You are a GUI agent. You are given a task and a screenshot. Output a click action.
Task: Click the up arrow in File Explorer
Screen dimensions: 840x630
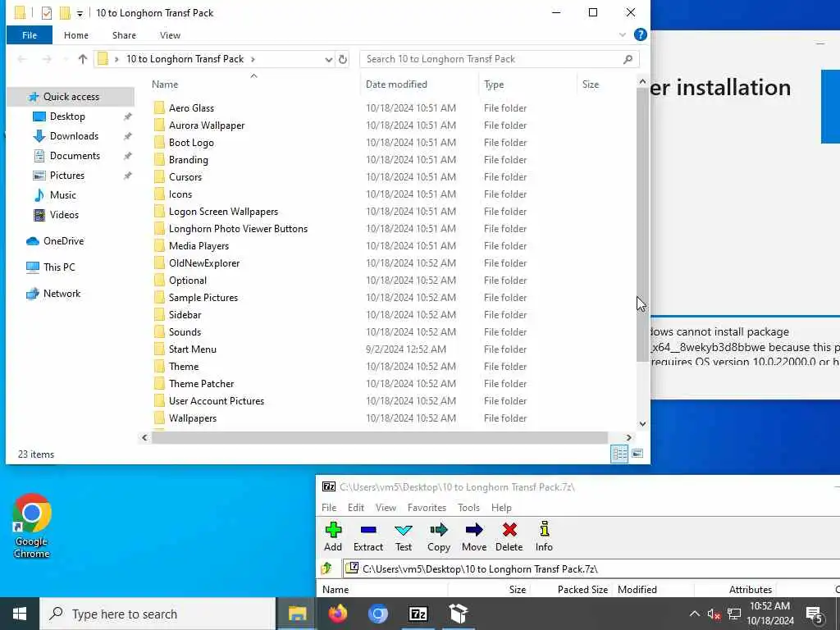tap(83, 59)
